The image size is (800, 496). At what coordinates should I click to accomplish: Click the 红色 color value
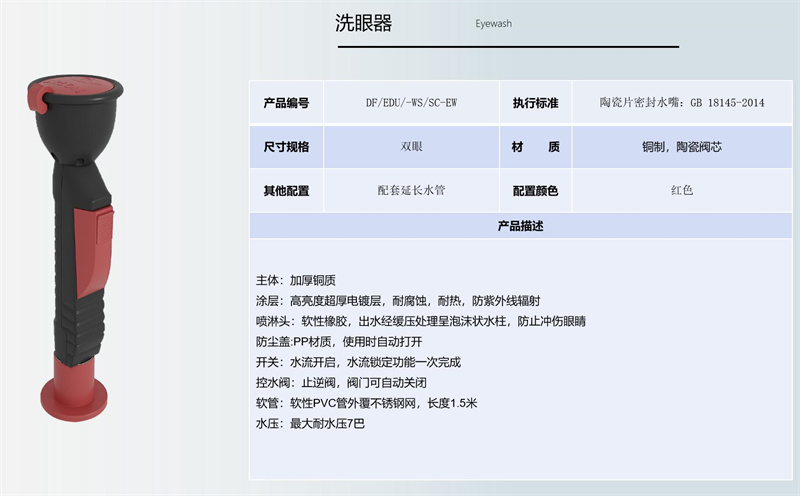(x=682, y=190)
